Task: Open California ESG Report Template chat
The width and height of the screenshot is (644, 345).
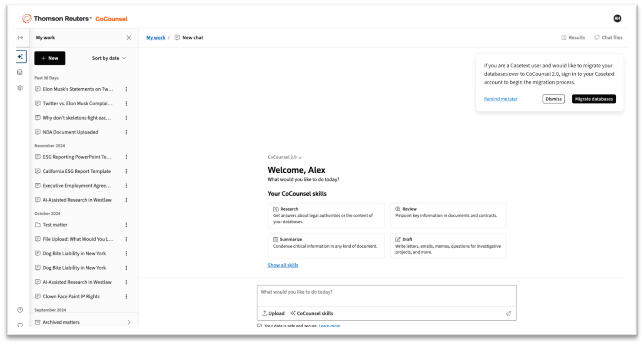Action: click(73, 171)
